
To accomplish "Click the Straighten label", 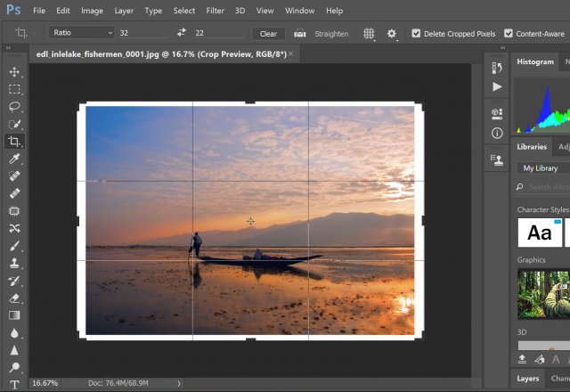I will pyautogui.click(x=331, y=34).
